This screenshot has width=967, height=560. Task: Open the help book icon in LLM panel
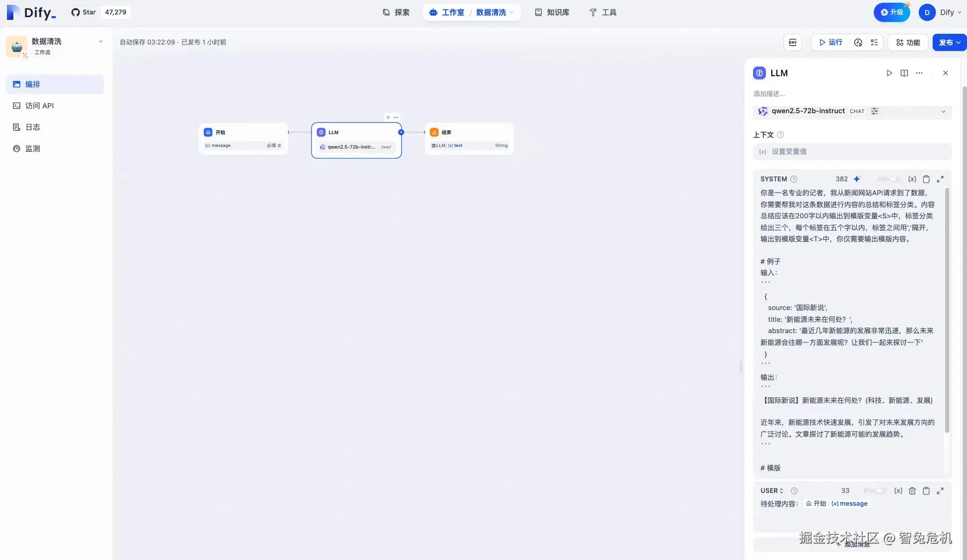pyautogui.click(x=904, y=73)
